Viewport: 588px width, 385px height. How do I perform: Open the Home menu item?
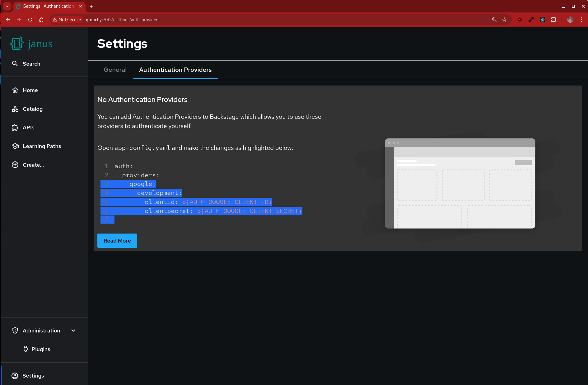point(44,90)
